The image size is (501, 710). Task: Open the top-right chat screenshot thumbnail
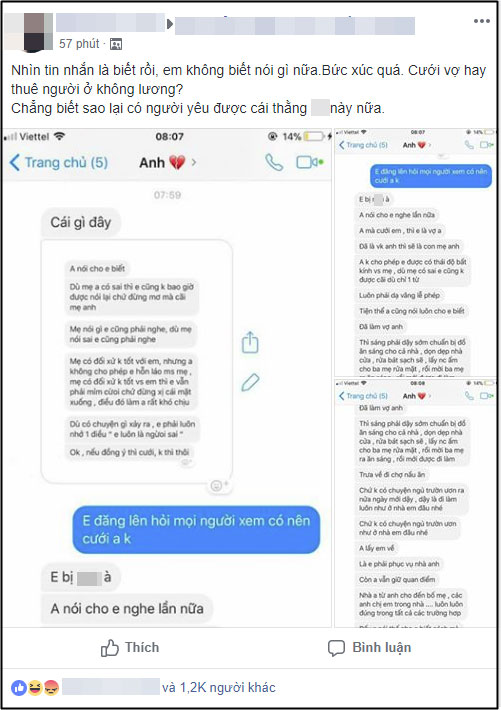click(x=415, y=252)
